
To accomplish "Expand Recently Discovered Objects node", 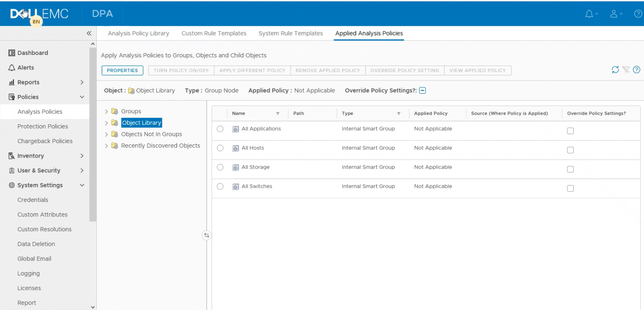I will (106, 145).
